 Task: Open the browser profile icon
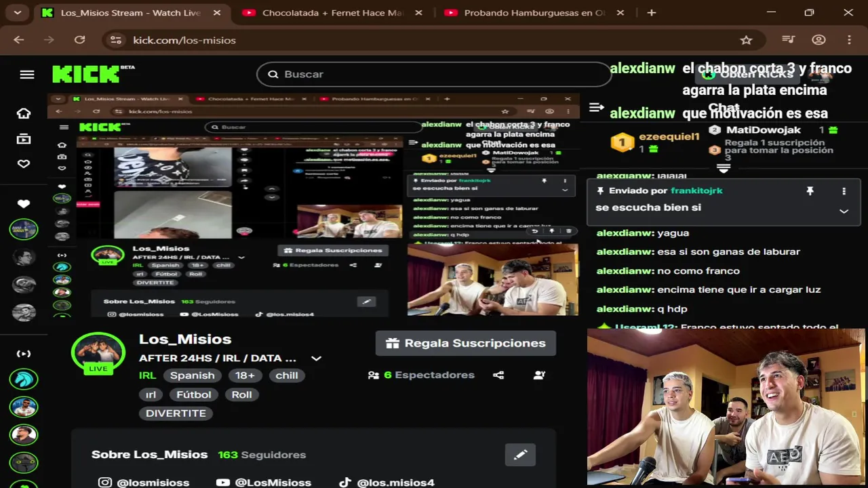tap(818, 40)
